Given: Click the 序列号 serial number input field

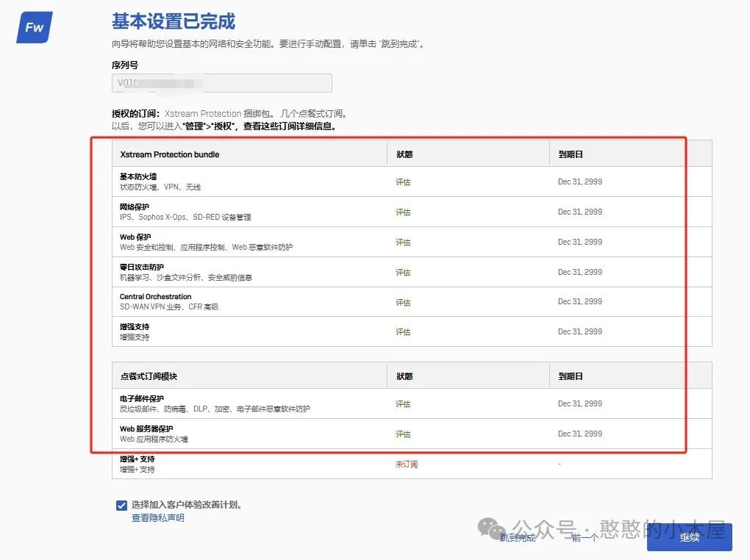Looking at the screenshot, I should point(222,83).
